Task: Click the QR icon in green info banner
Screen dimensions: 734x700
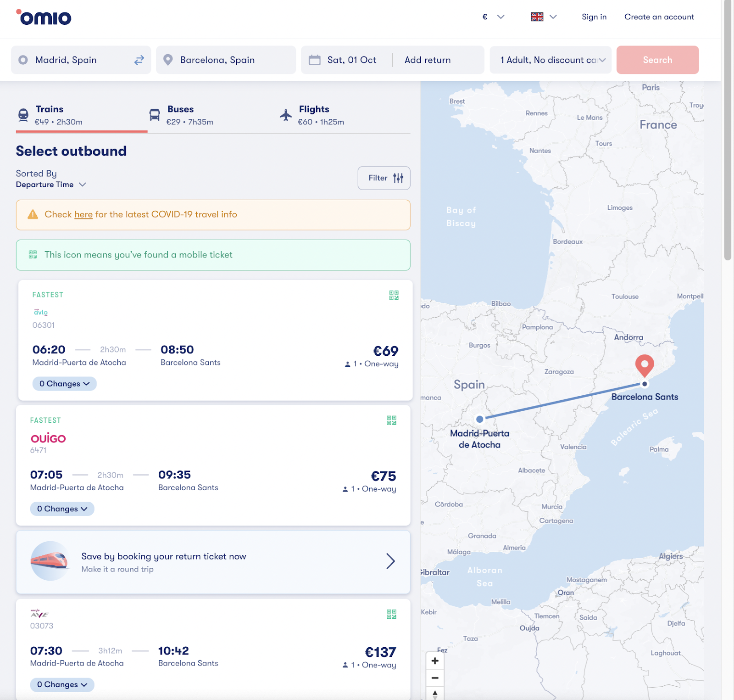Action: pyautogui.click(x=33, y=255)
